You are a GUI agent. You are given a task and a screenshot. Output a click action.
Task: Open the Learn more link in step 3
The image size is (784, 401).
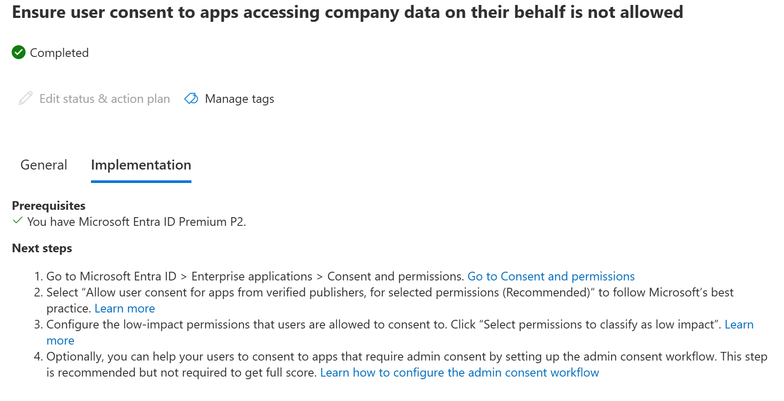pos(739,325)
